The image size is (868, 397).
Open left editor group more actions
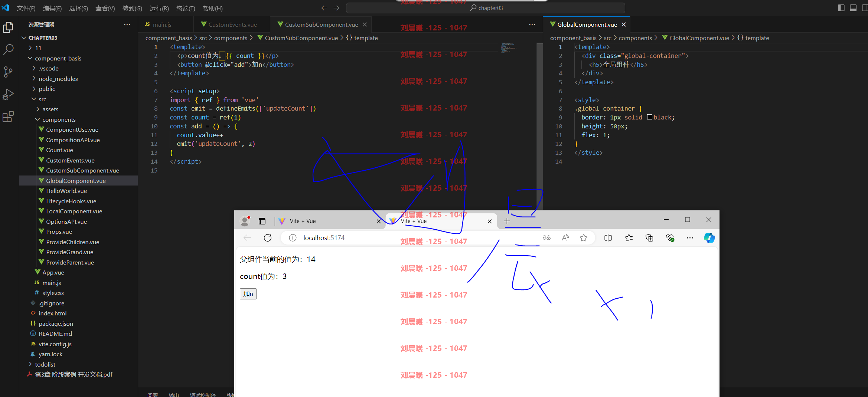(532, 24)
